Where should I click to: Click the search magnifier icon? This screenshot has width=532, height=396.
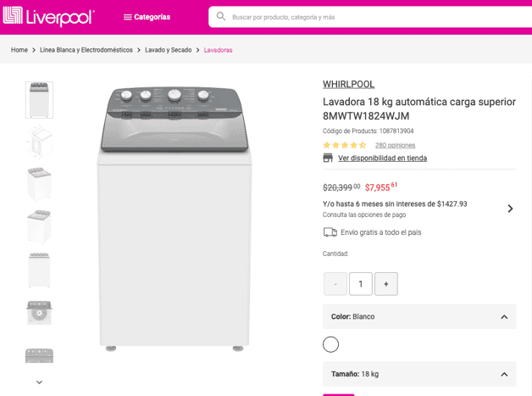[221, 16]
